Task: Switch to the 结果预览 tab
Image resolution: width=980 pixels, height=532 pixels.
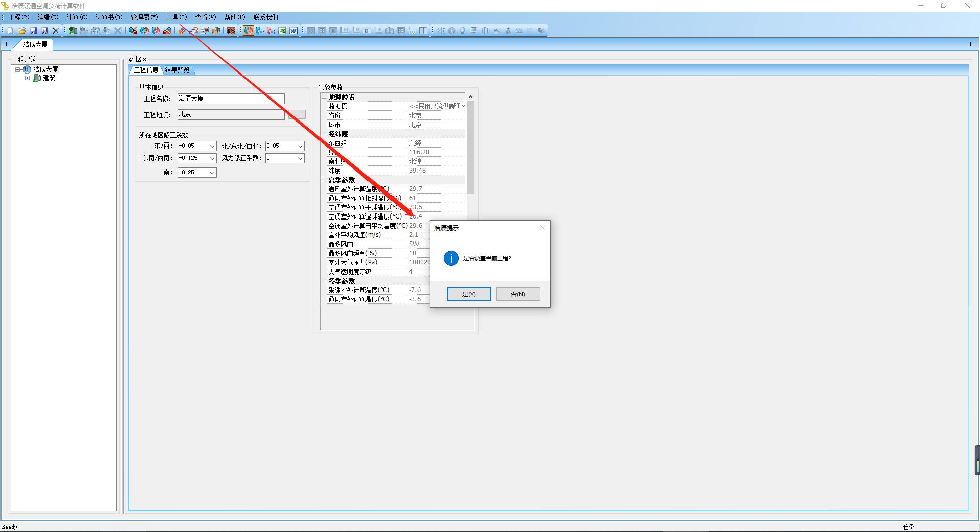Action: pos(177,70)
